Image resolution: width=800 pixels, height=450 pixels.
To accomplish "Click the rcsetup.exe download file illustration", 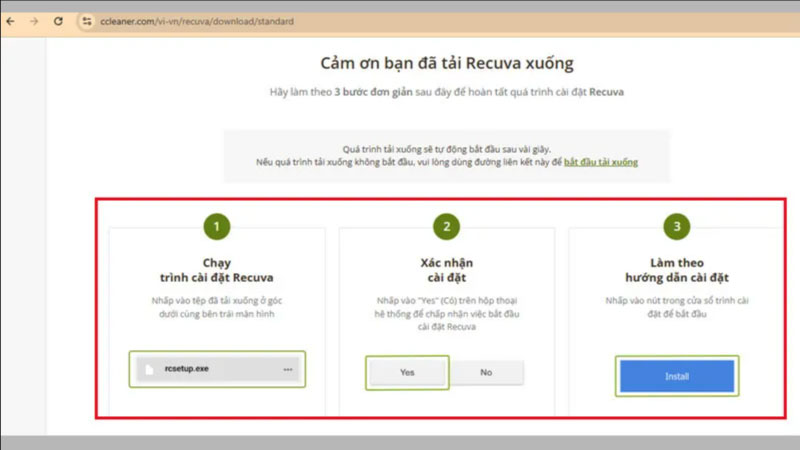I will click(x=217, y=369).
